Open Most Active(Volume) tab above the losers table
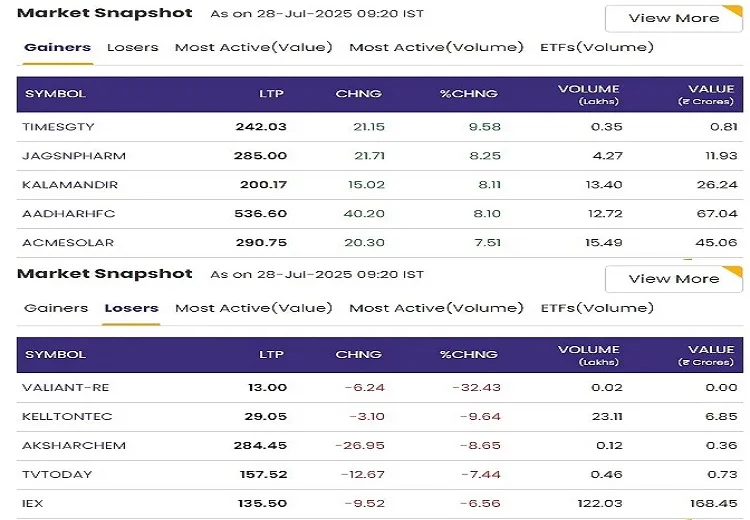 coord(436,308)
